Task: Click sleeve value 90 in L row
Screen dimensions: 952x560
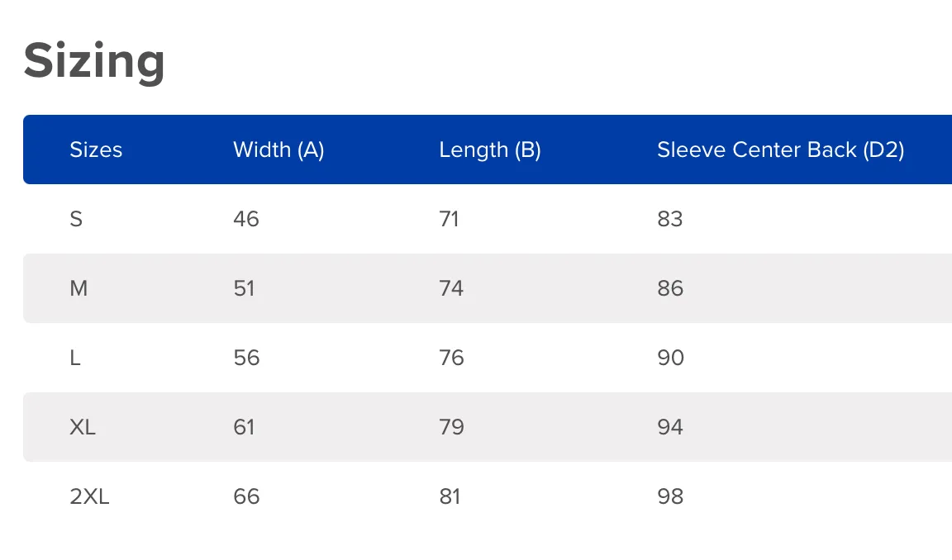Action: (671, 358)
